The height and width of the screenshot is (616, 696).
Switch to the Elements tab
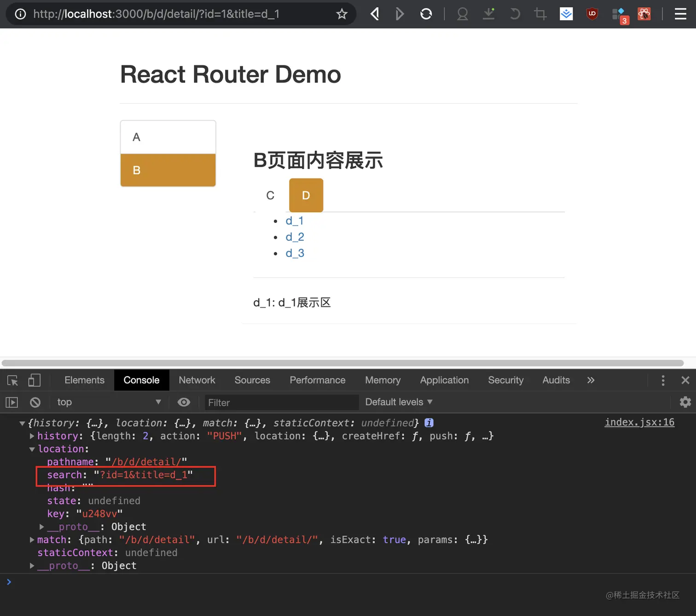coord(84,380)
